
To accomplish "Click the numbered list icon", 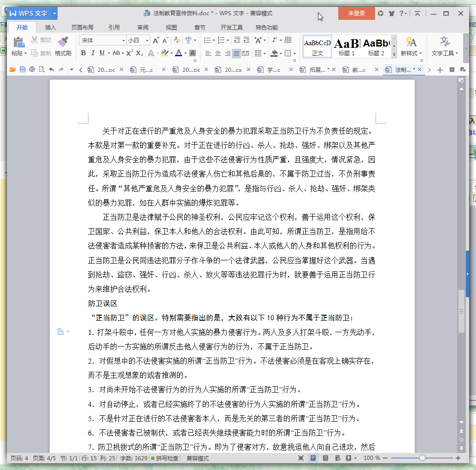I will coord(221,41).
